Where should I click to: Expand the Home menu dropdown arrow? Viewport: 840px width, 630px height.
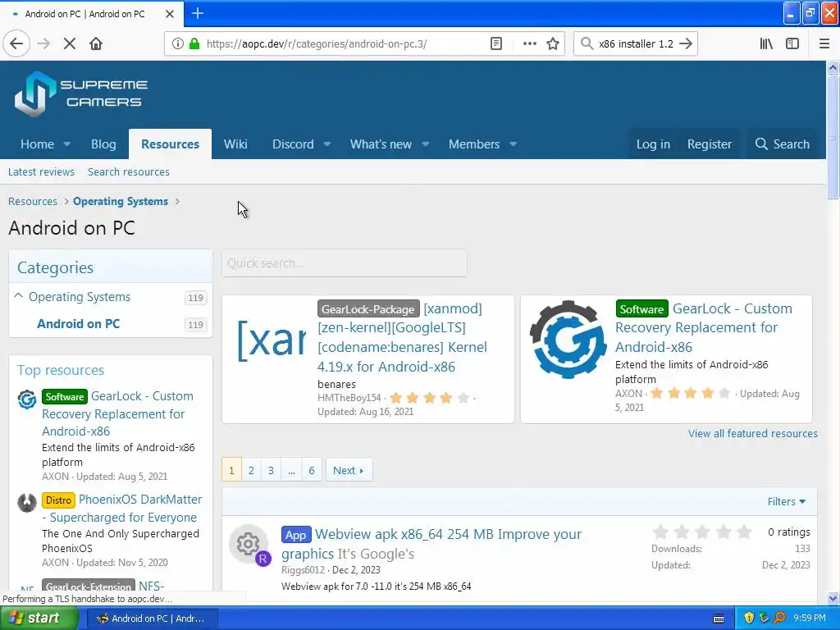[67, 144]
